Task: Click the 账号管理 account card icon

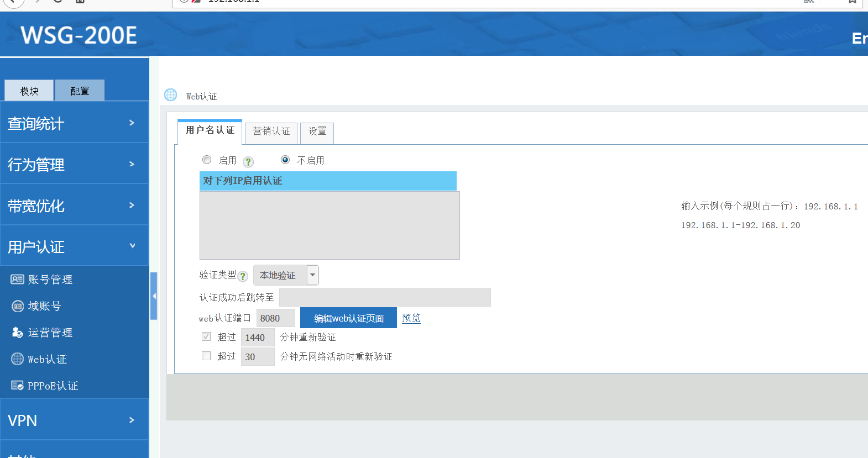Action: [17, 280]
